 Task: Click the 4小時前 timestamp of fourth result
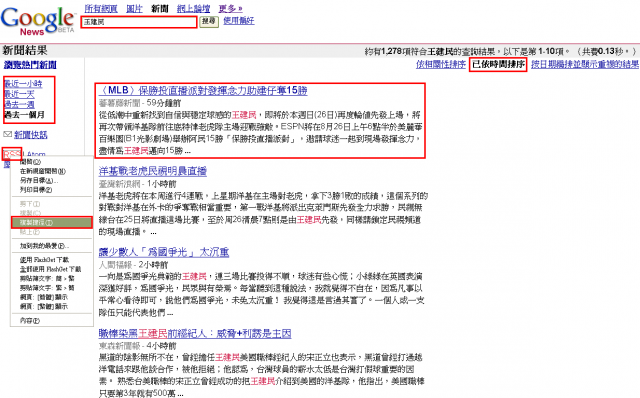point(161,346)
